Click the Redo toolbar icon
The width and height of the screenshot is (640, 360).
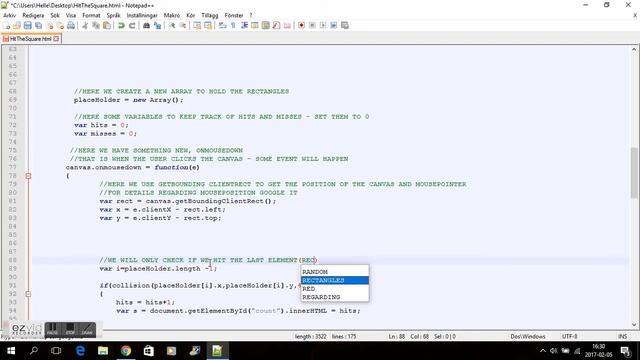click(132, 25)
